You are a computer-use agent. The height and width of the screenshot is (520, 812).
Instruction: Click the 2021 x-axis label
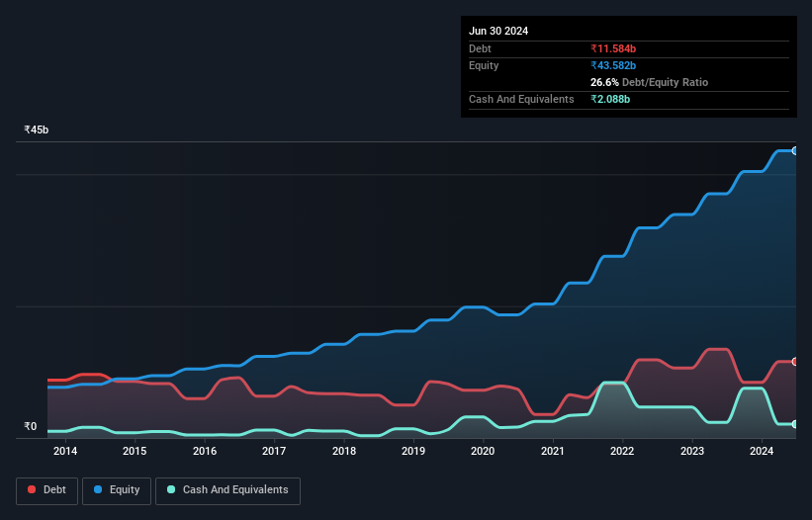[x=553, y=451]
